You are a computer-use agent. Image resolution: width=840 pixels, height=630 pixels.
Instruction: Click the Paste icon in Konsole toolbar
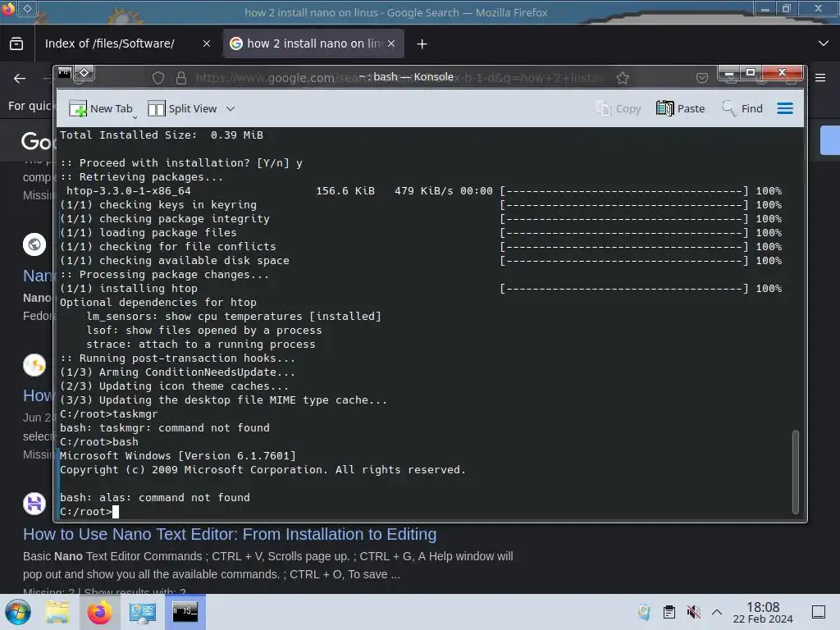(664, 109)
